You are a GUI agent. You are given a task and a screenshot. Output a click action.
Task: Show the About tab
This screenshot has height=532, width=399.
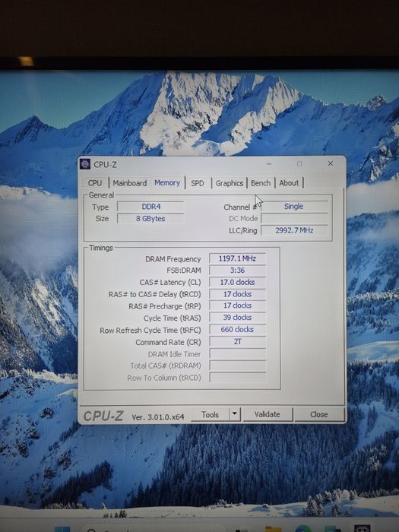289,183
